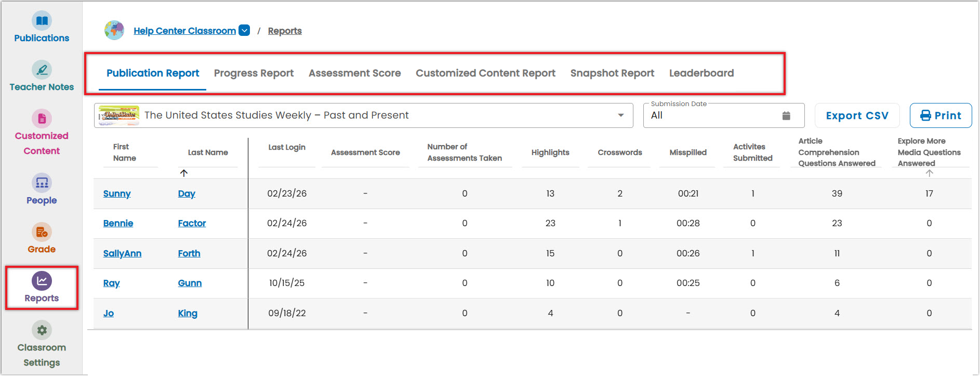Viewport: 980px width, 376px height.
Task: Sort by the Last Name column arrow
Action: tap(183, 173)
